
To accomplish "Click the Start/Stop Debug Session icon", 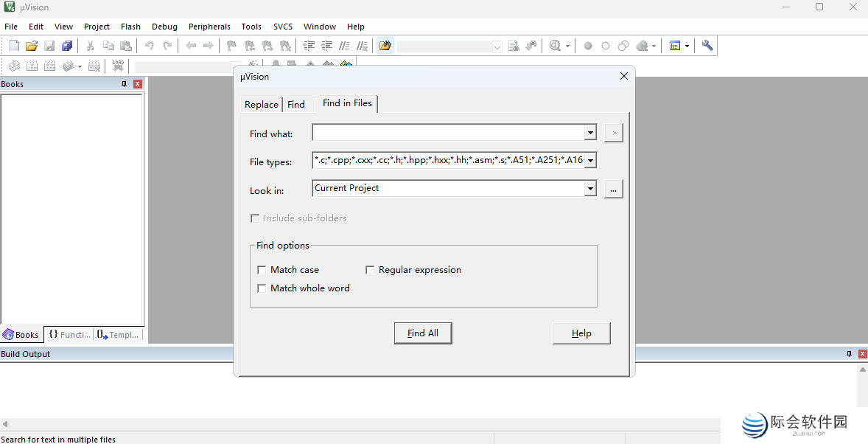I will click(556, 46).
